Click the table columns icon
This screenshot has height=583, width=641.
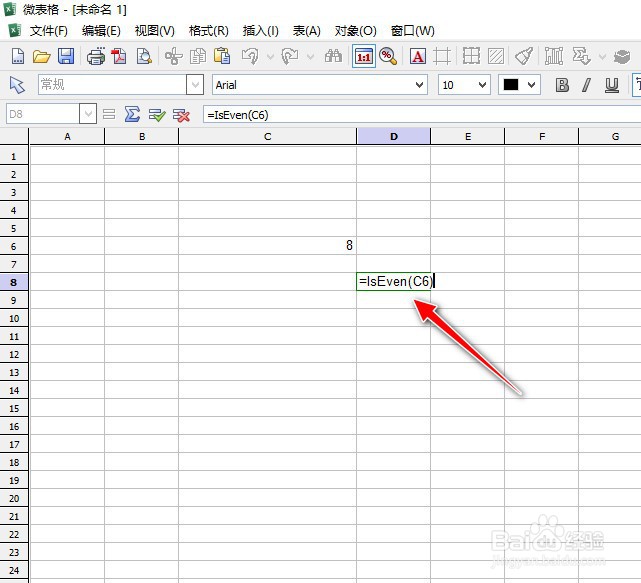pyautogui.click(x=554, y=56)
